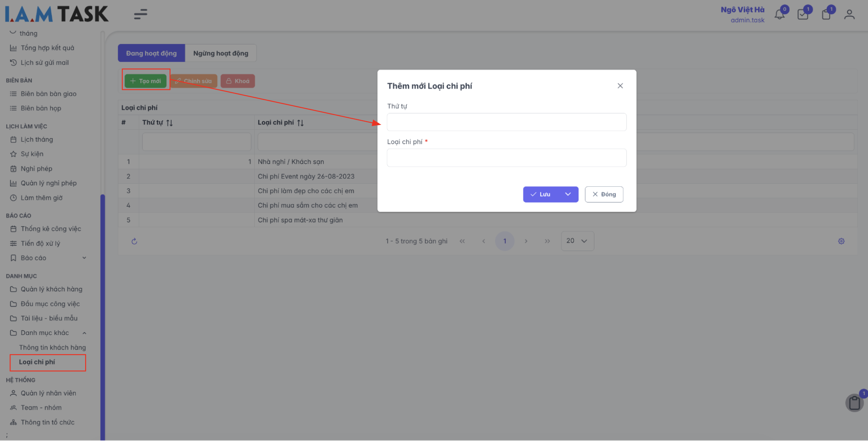The height and width of the screenshot is (441, 868).
Task: Switch to the Ngừng hoạt động tab
Action: point(221,53)
